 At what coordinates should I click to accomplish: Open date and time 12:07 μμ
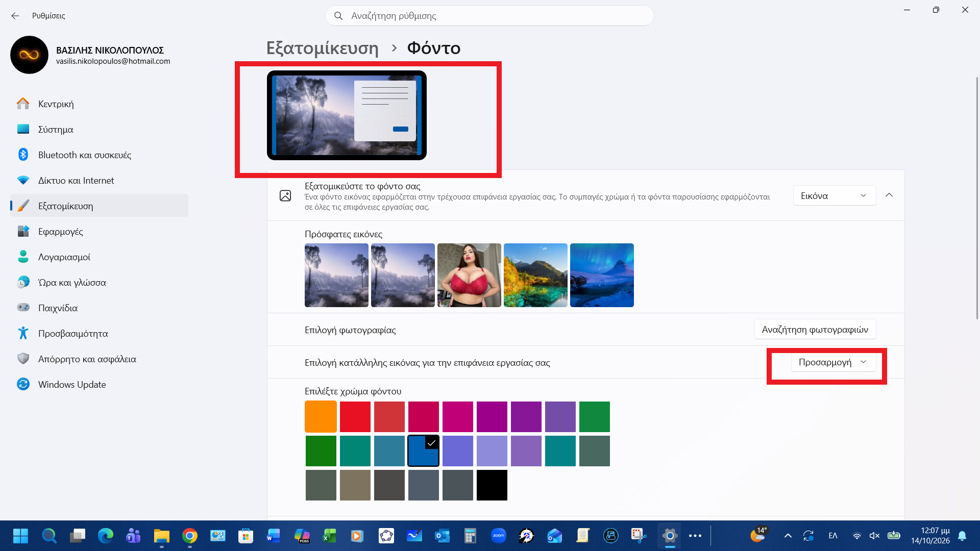click(x=930, y=536)
